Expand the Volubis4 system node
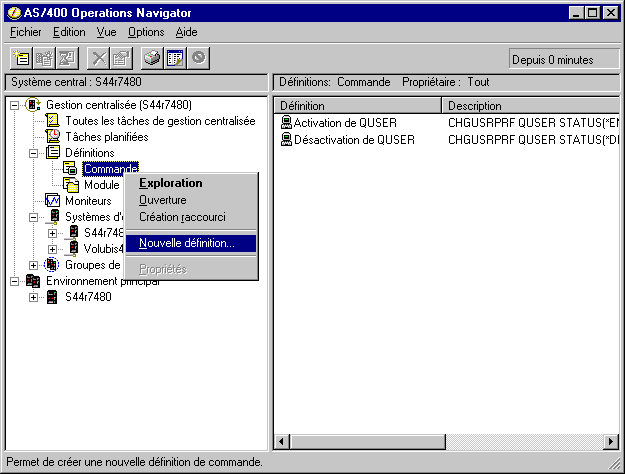 (x=52, y=250)
